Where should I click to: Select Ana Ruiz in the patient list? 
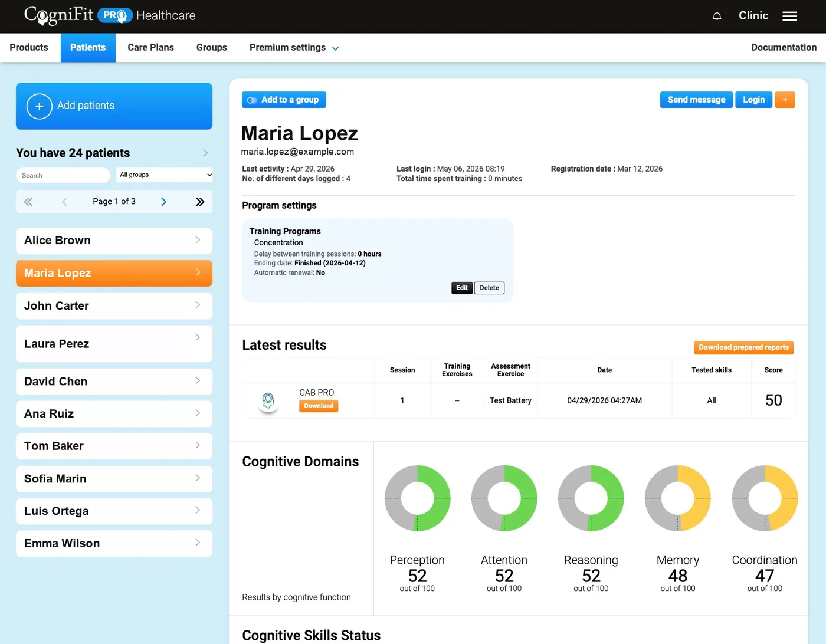[x=114, y=414]
